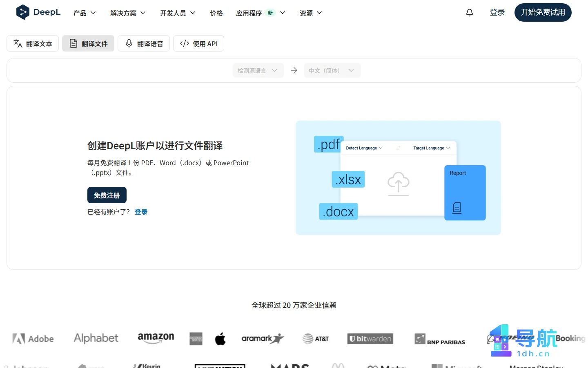Click the Alphabet company logo

pyautogui.click(x=96, y=338)
